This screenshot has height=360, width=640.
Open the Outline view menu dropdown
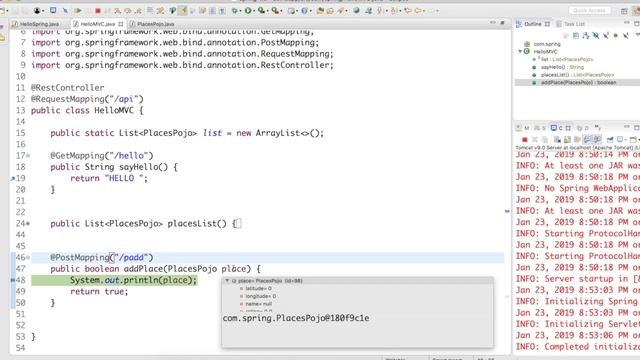[x=637, y=35]
